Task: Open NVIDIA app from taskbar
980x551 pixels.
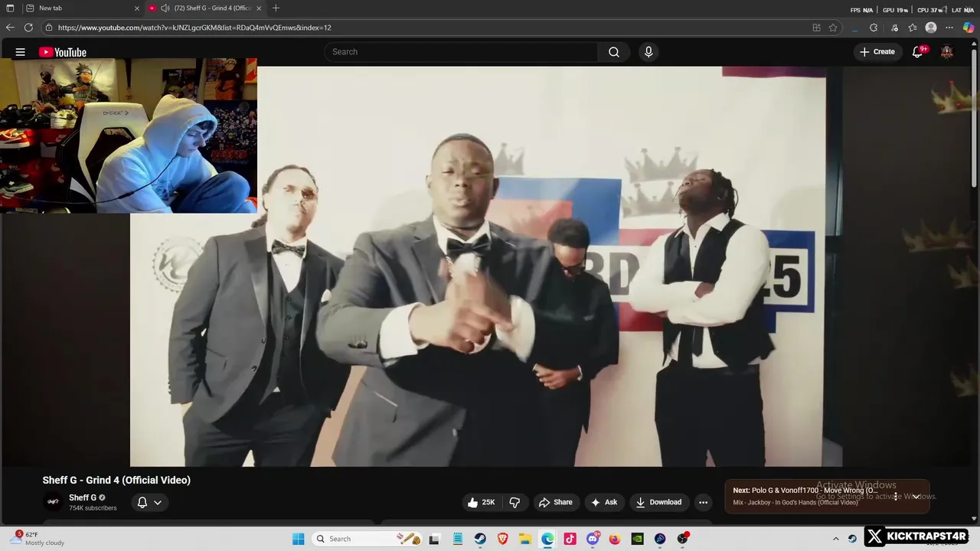Action: pyautogui.click(x=637, y=539)
